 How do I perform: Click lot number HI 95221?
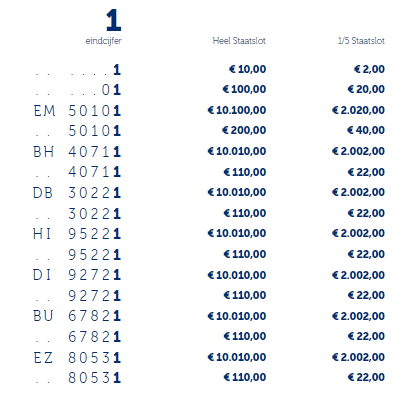point(77,234)
